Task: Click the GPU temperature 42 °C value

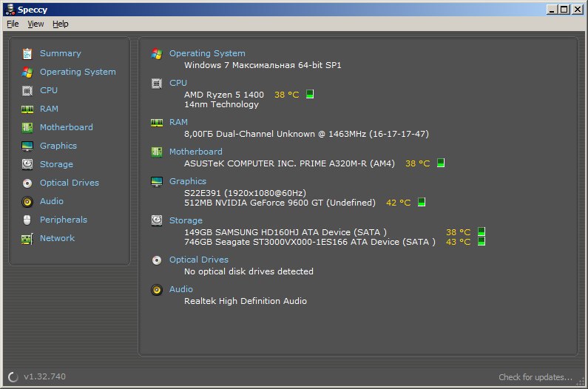Action: click(398, 203)
